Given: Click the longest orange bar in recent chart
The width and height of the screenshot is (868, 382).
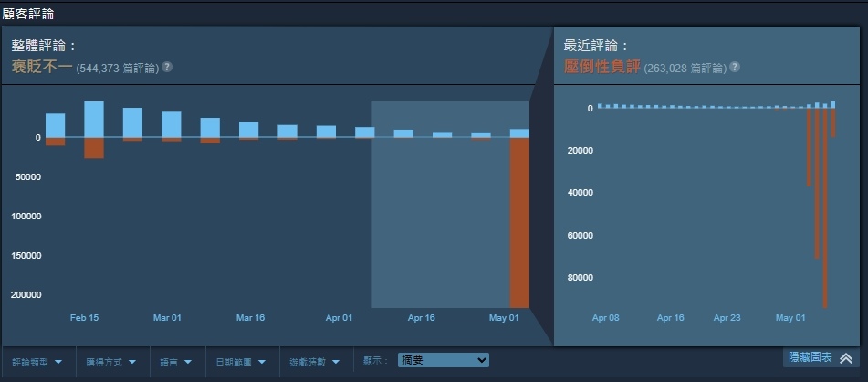Looking at the screenshot, I should (825, 208).
